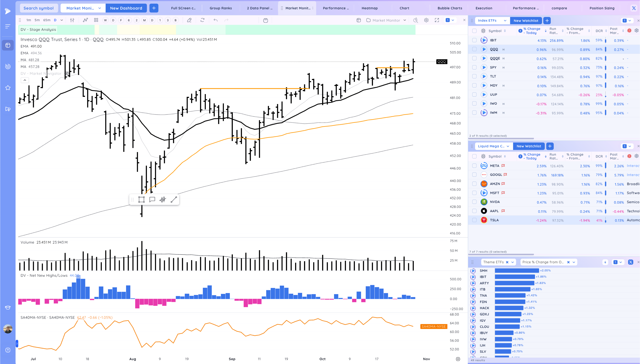This screenshot has width=640, height=364.
Task: Check the IBIT row checkbox
Action: click(474, 40)
